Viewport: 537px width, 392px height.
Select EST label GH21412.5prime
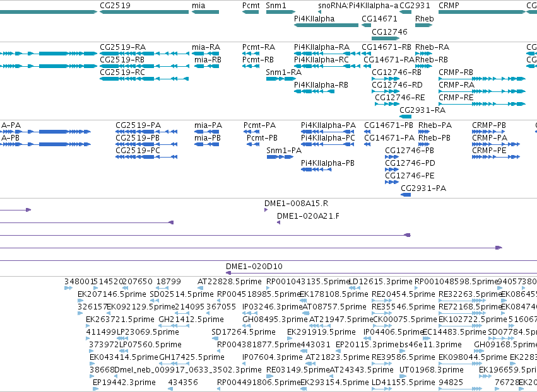[191, 320]
